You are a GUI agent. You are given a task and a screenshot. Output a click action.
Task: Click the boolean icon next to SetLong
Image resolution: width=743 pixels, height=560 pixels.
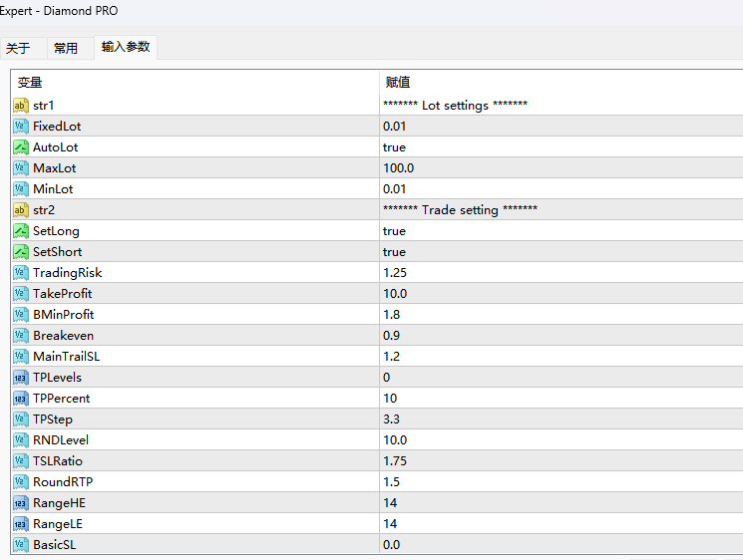(x=20, y=231)
